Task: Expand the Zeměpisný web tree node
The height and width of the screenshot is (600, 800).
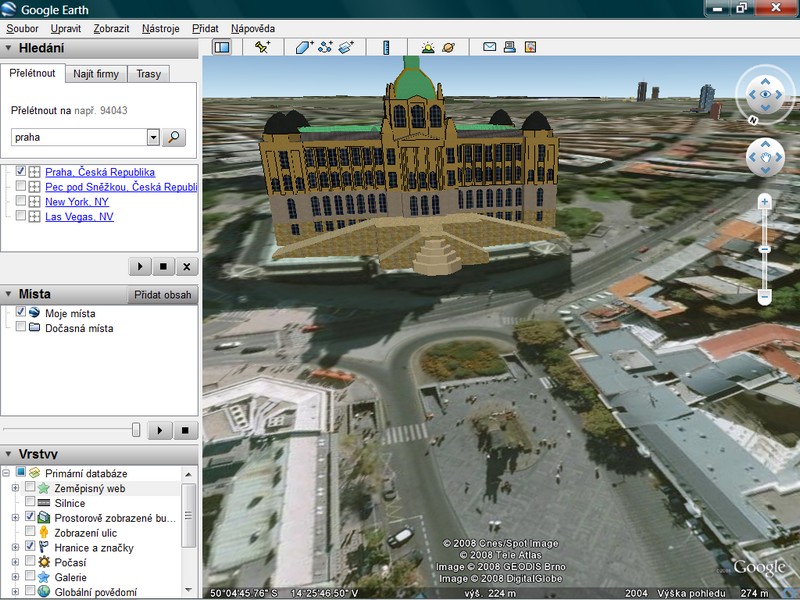Action: [x=15, y=488]
